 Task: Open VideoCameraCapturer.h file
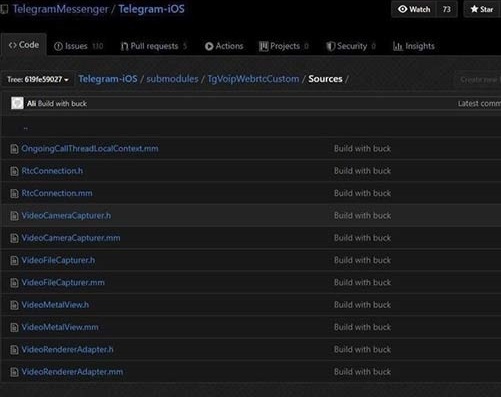[x=66, y=216]
